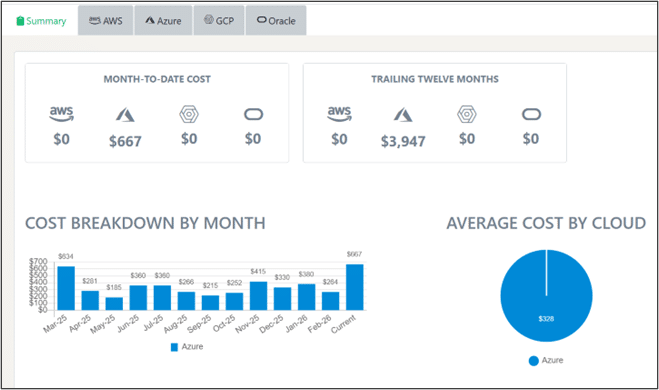Click the Feb-26 bar showing $264
The image size is (659, 390).
[330, 301]
